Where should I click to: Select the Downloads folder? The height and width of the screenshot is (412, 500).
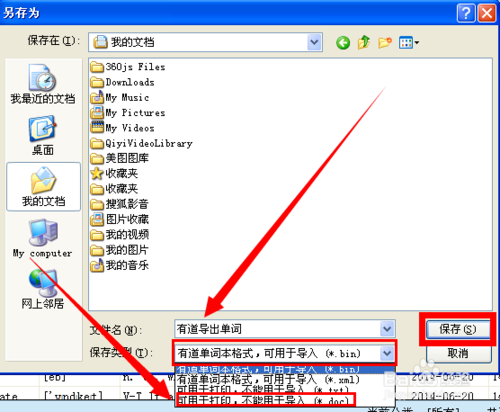pos(122,82)
